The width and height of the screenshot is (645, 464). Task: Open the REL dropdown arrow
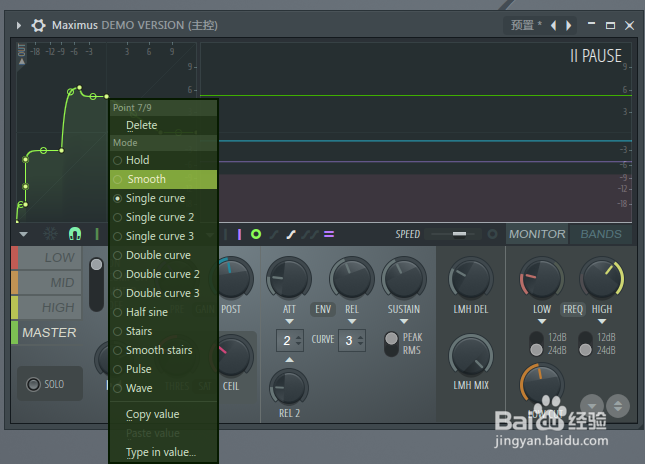point(352,321)
